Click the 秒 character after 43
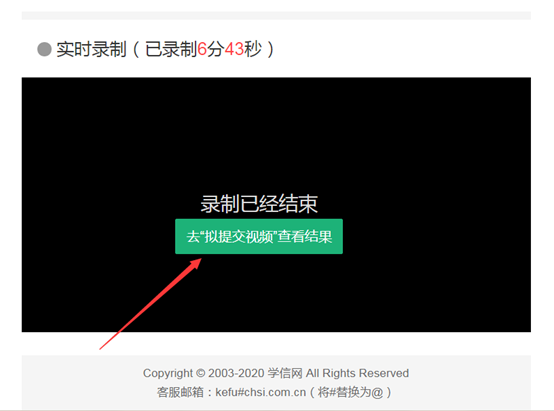 pyautogui.click(x=253, y=49)
